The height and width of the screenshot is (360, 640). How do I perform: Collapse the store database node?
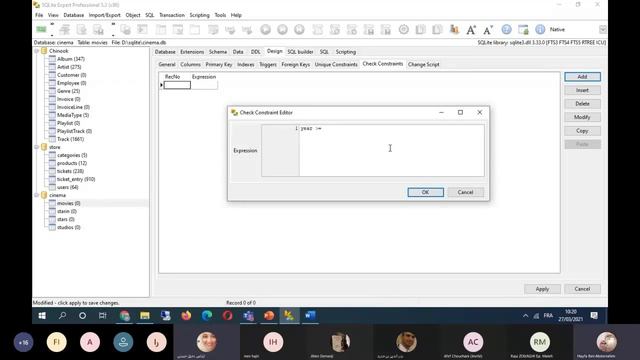(x=36, y=147)
